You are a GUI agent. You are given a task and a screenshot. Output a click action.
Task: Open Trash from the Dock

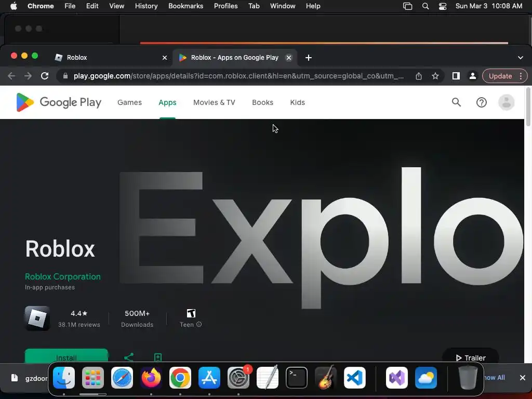coord(468,378)
